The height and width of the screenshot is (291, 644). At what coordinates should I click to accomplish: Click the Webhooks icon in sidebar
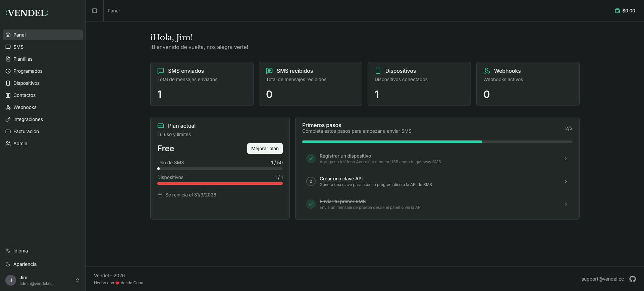(x=8, y=107)
